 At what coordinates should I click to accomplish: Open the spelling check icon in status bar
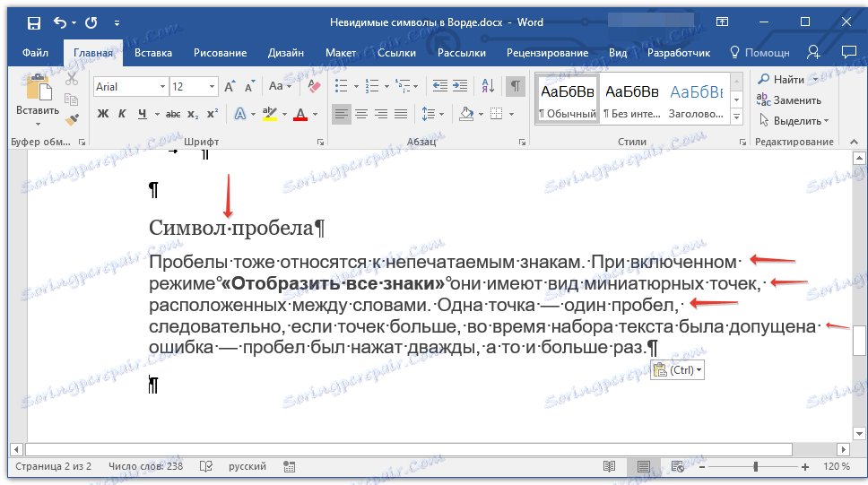[206, 466]
